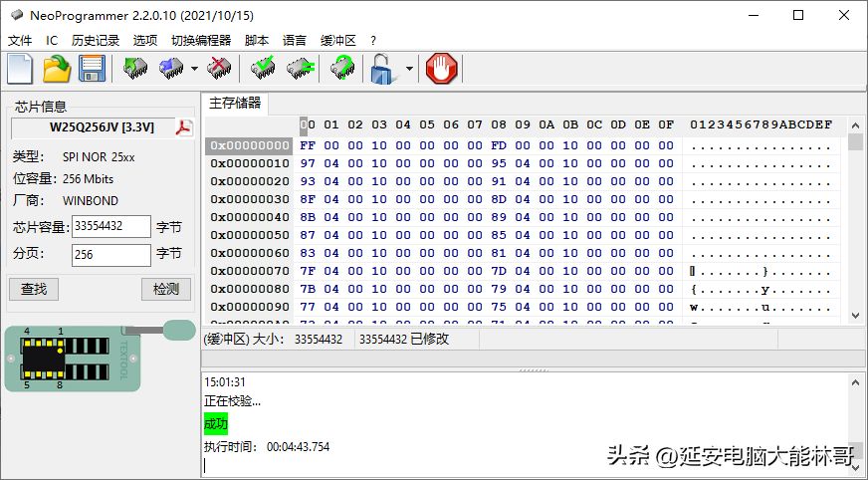Click address row 0x00000030
Viewport: 868px width, 480px height.
pos(250,199)
